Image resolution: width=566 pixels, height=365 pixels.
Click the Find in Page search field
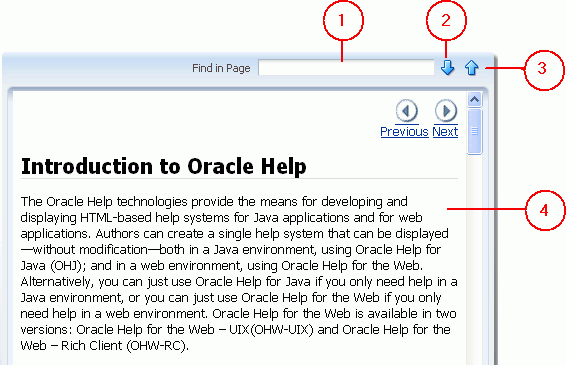click(x=346, y=68)
